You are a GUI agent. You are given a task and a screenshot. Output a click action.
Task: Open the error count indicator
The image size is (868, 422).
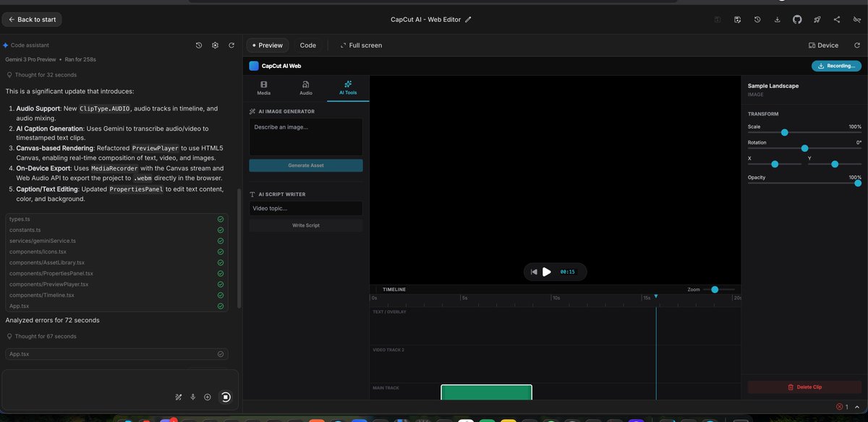[x=843, y=407]
